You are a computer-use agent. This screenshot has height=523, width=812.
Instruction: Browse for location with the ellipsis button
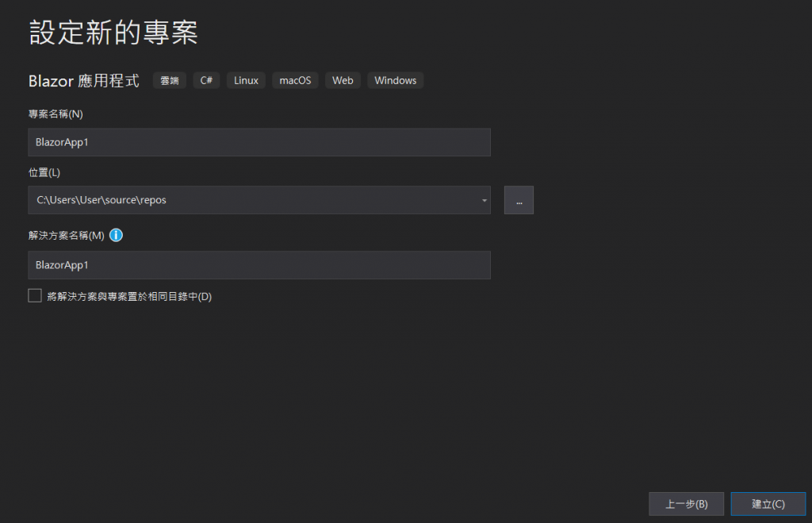(519, 200)
